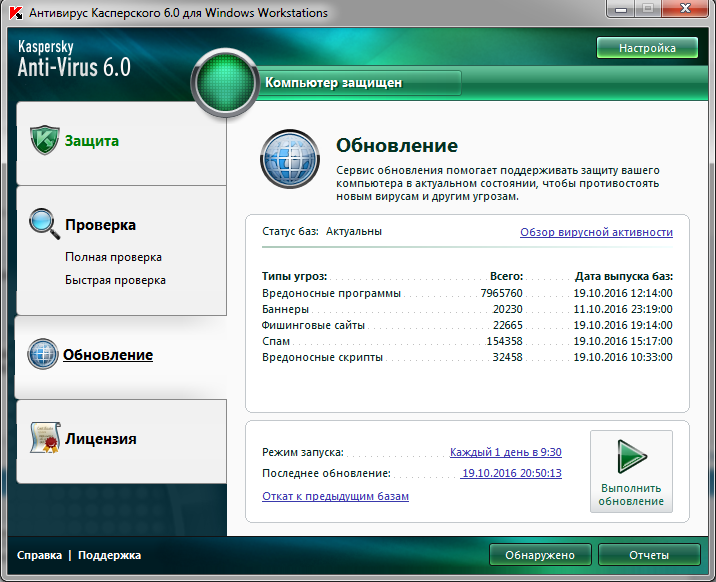Image resolution: width=716 pixels, height=582 pixels.
Task: Click the License certificate icon
Action: tap(43, 438)
